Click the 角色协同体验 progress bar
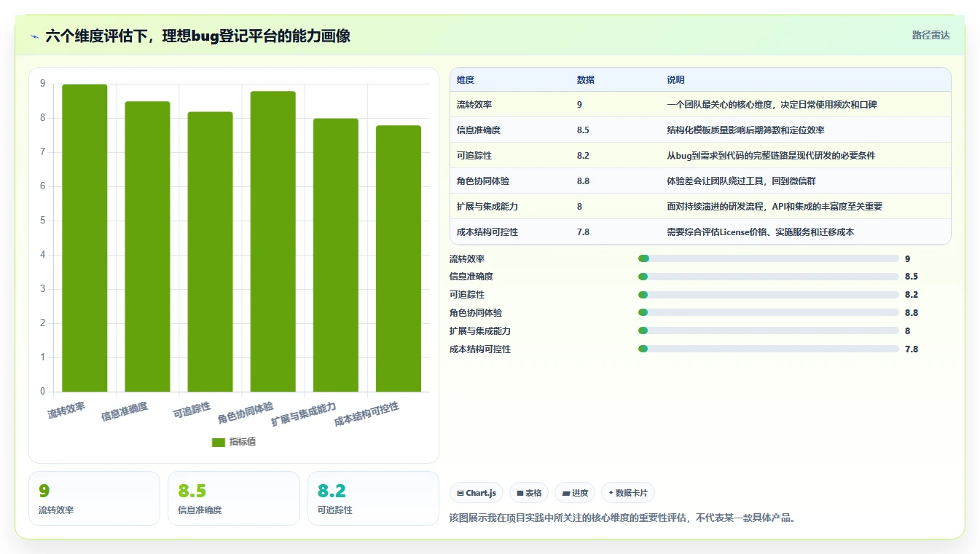Viewport: 980px width, 554px height. tap(768, 312)
